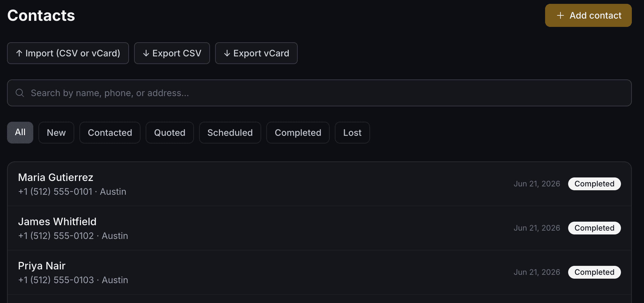Click the Import (CSV or vCard) button
Viewport: 644px width, 303px height.
point(68,53)
